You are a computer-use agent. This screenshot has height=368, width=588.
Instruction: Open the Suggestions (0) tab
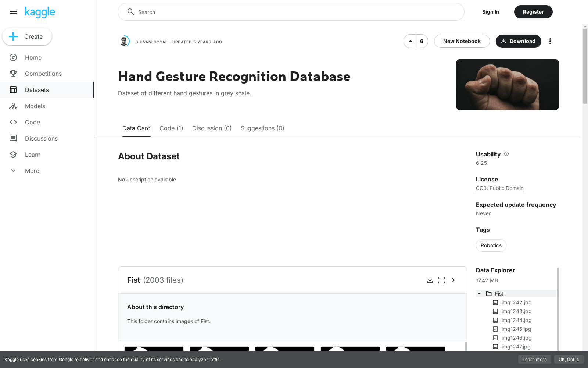point(262,128)
